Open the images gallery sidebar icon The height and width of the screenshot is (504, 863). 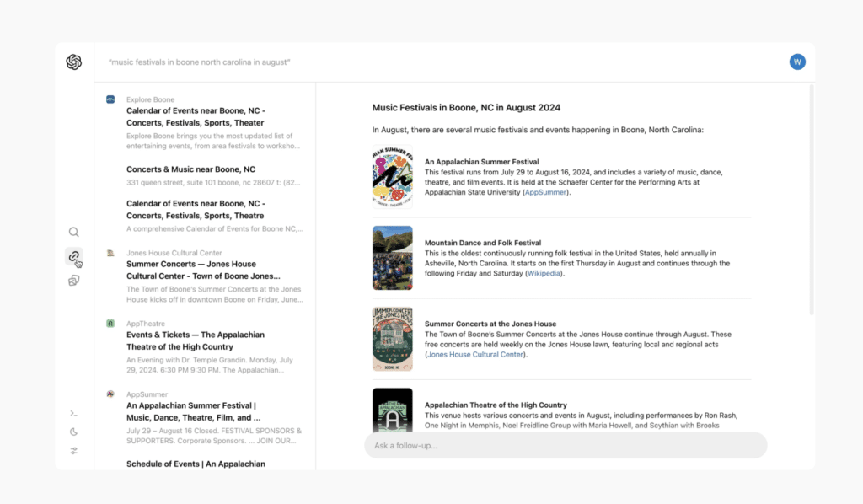(x=74, y=281)
